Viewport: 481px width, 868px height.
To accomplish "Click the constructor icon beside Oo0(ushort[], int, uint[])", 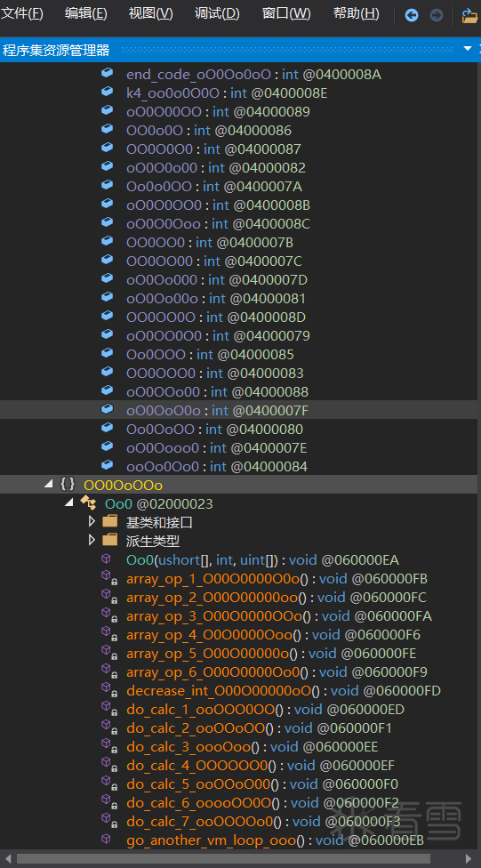I will (107, 559).
